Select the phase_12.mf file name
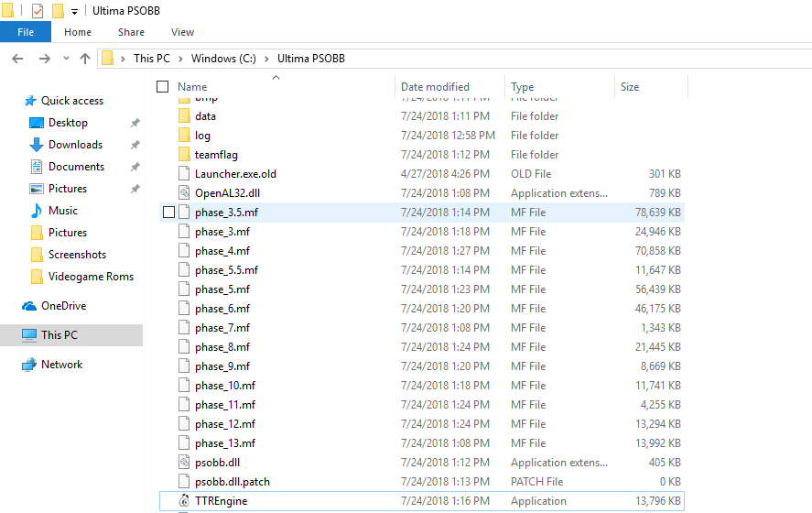This screenshot has width=812, height=513. [225, 424]
